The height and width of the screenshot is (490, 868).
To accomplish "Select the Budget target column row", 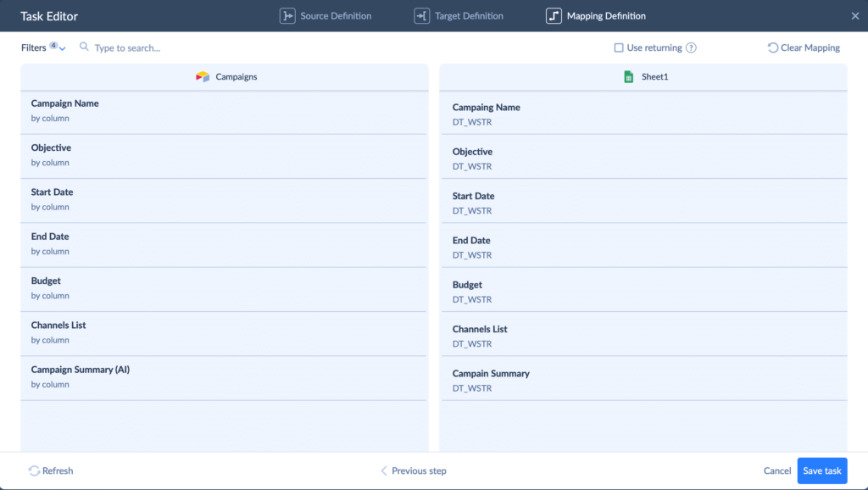I will click(643, 292).
